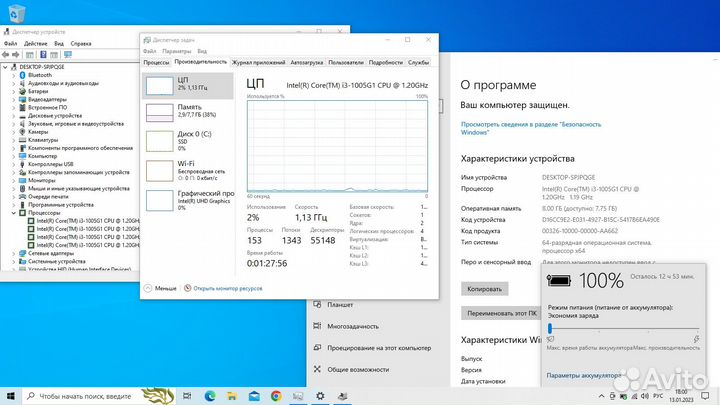The image size is (720, 405).
Task: Select first Intel Core i3-1005G1 processor entry
Action: (x=84, y=221)
